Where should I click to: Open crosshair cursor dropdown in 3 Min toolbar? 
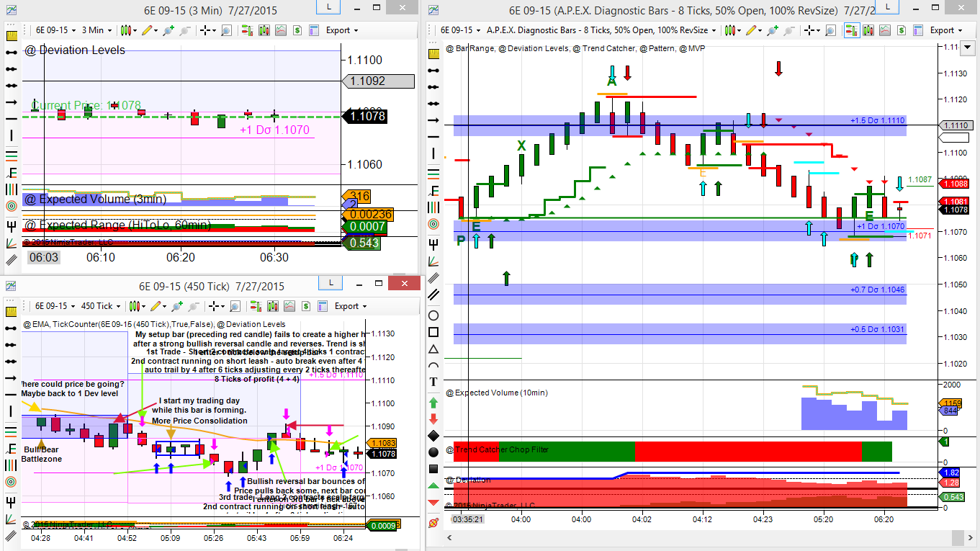coord(208,30)
